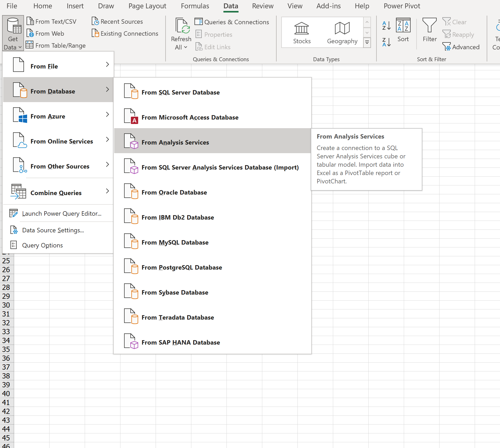Expand the Data Types gallery

[x=367, y=42]
